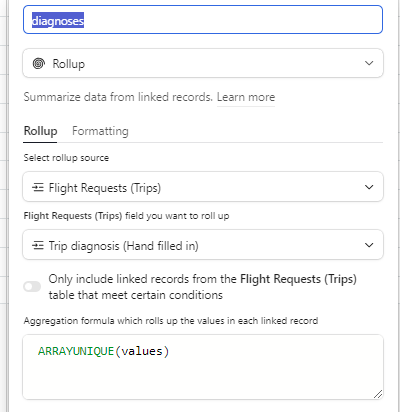Switch to the Formatting tab
This screenshot has height=412, width=400.
click(x=100, y=131)
